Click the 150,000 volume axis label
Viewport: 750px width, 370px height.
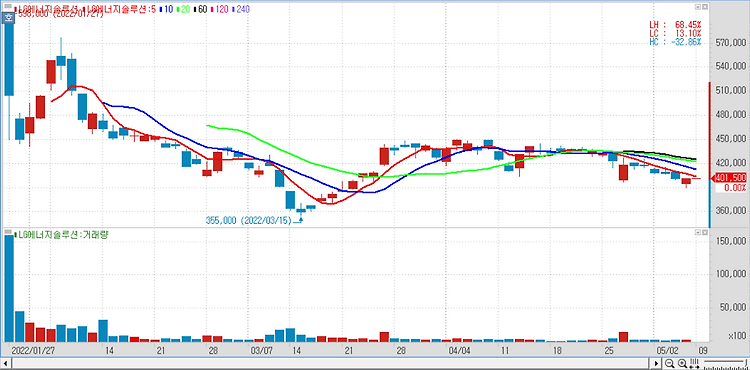[x=731, y=242]
